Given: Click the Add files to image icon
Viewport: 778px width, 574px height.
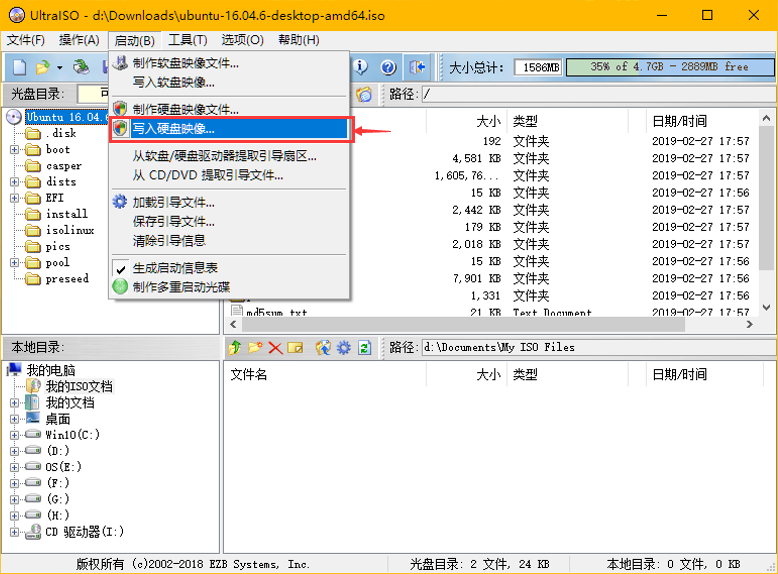Looking at the screenshot, I should tap(323, 347).
